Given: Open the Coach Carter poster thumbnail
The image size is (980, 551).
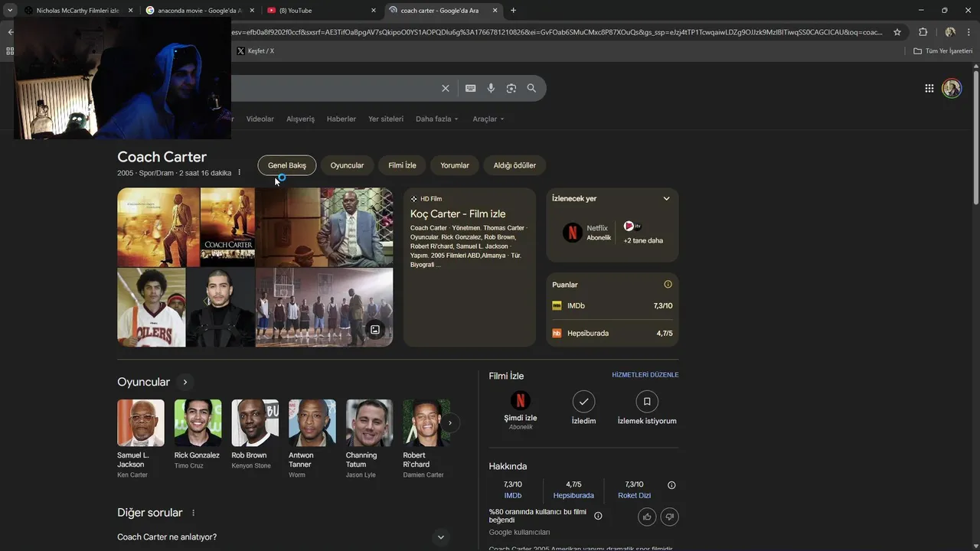Looking at the screenshot, I should click(x=227, y=227).
